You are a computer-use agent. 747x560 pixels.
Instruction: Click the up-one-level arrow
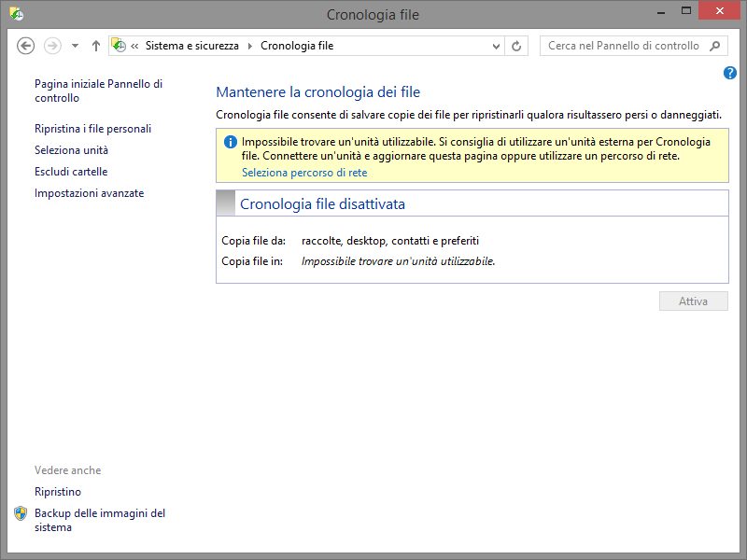coord(95,46)
